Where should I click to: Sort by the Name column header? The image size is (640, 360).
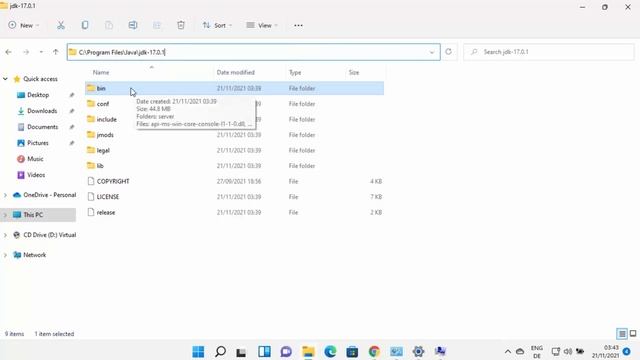point(101,72)
